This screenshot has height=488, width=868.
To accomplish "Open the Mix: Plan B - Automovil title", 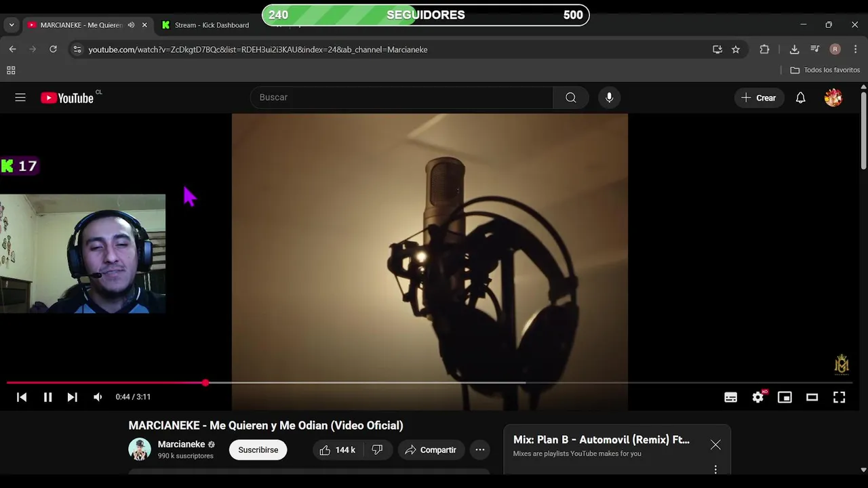I will (x=601, y=440).
